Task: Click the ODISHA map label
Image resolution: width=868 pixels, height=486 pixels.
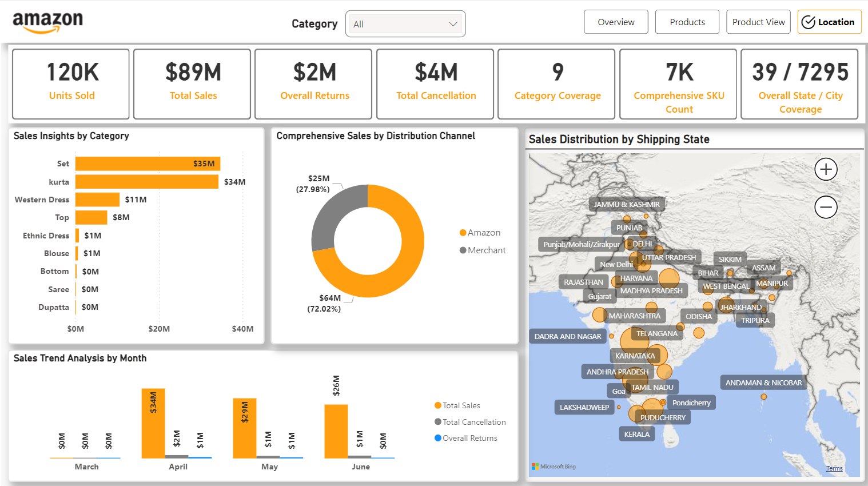Action: click(x=699, y=316)
